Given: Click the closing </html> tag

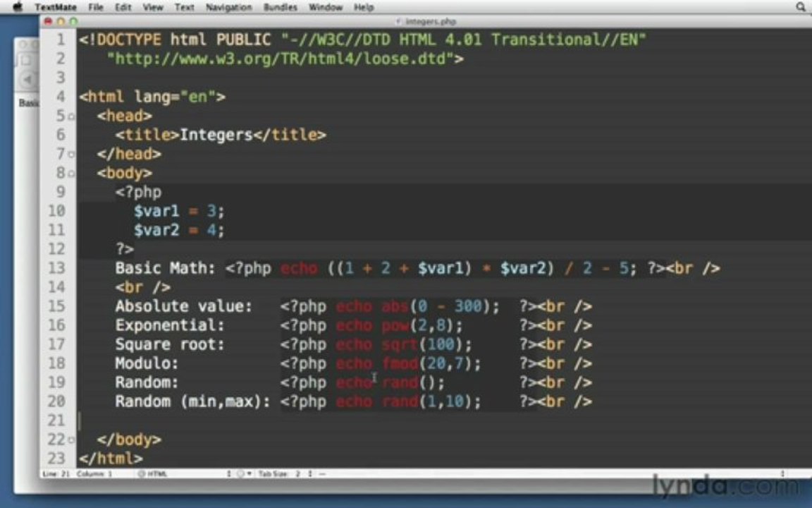Looking at the screenshot, I should tap(110, 459).
